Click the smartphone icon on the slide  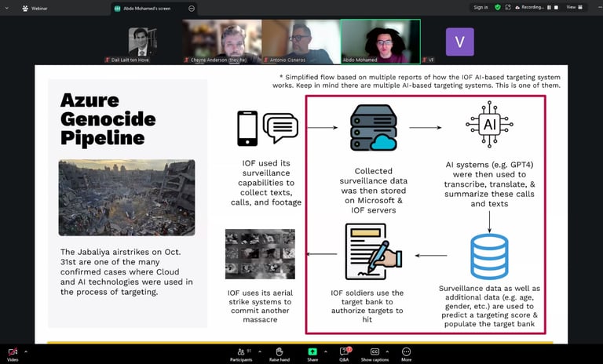pos(247,129)
